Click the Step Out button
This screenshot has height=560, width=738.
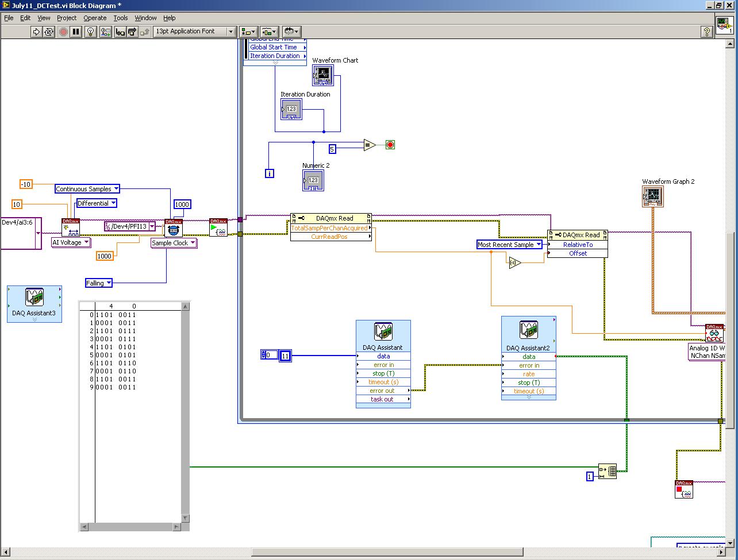click(145, 32)
